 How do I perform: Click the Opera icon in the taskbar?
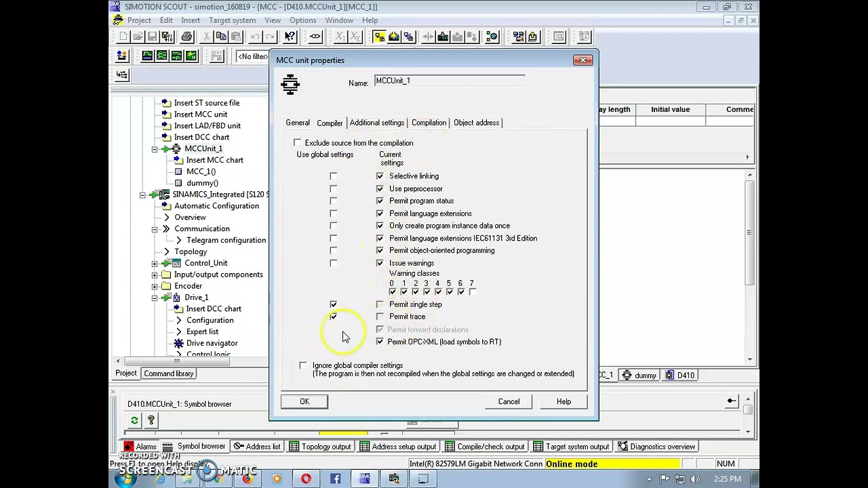pos(306,479)
